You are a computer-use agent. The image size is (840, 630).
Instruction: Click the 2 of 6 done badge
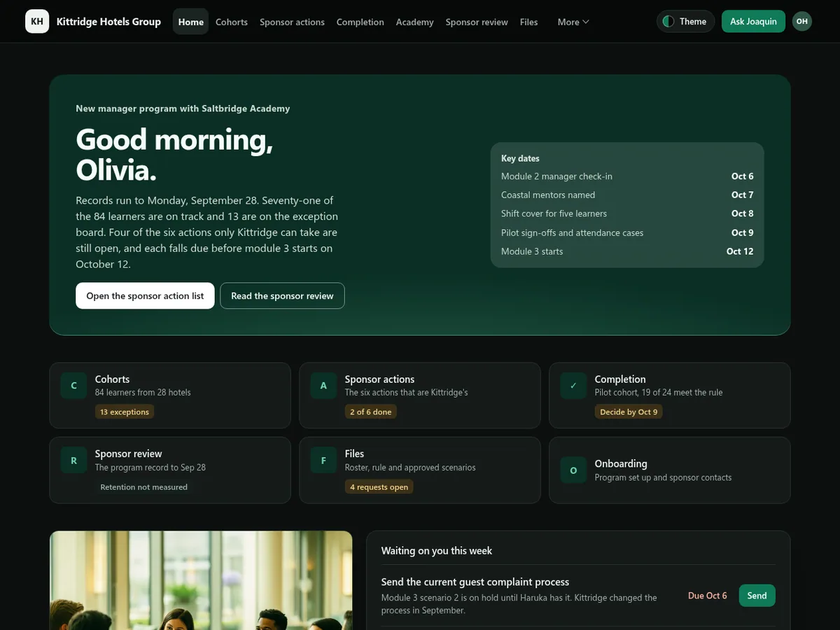pos(371,412)
